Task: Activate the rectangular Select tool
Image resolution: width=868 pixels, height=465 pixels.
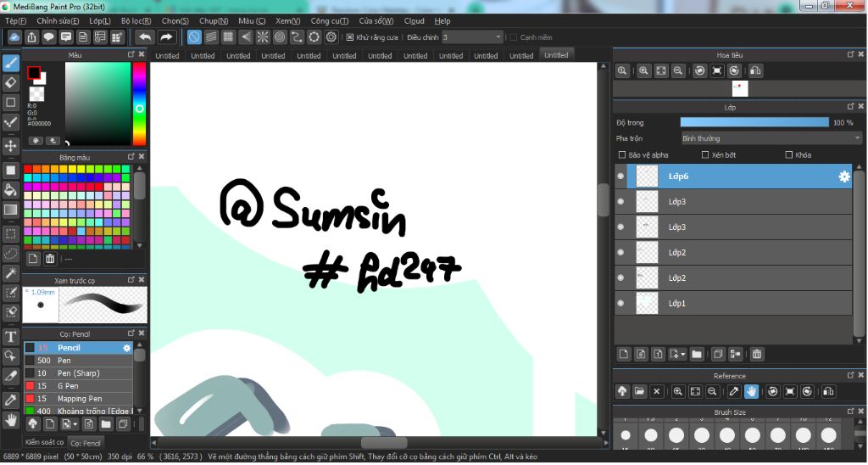Action: [x=11, y=234]
